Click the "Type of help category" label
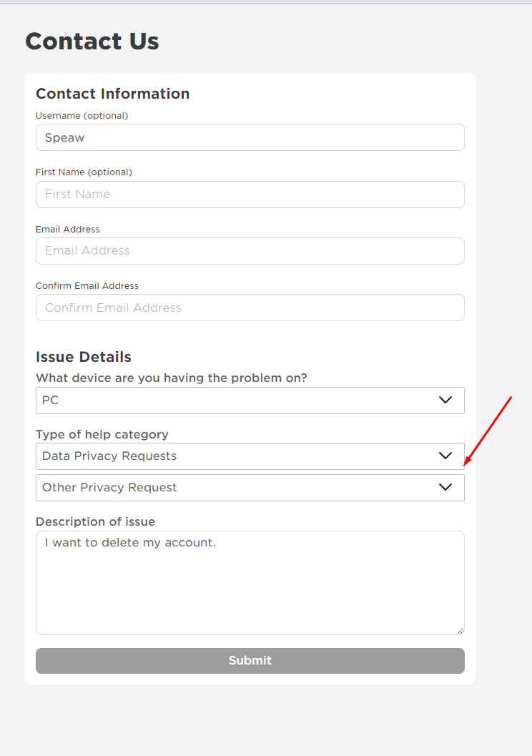 point(102,434)
